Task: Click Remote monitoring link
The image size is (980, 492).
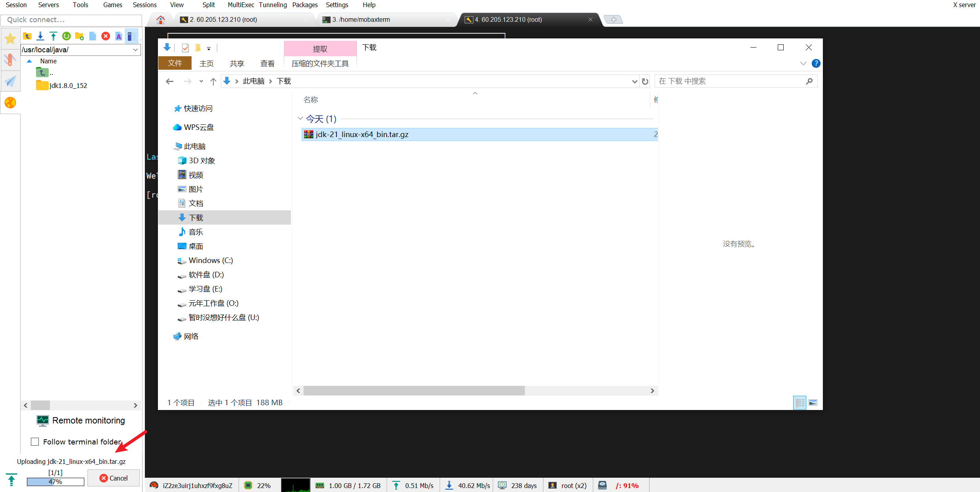Action: point(88,420)
